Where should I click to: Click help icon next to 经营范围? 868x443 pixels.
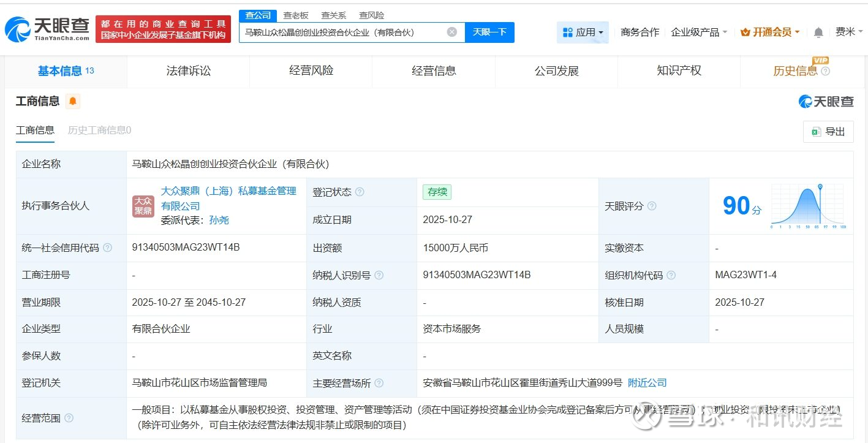[x=69, y=418]
